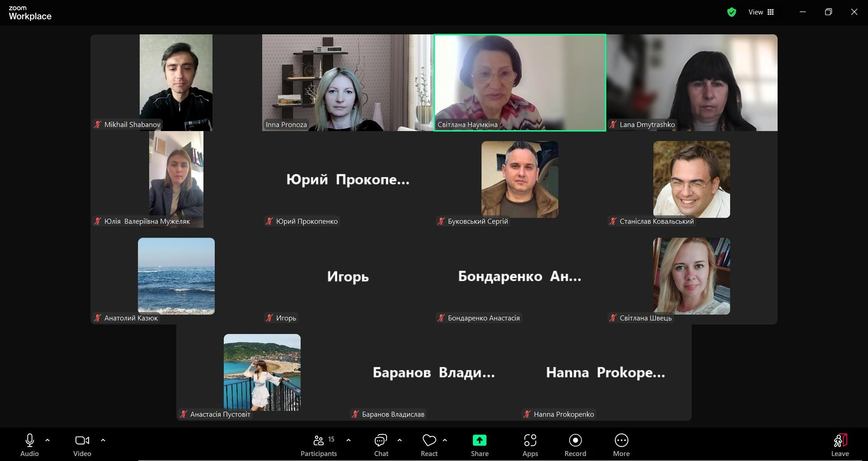This screenshot has height=461, width=868.
Task: Click Світлана Наумкіна name label
Action: [x=467, y=125]
